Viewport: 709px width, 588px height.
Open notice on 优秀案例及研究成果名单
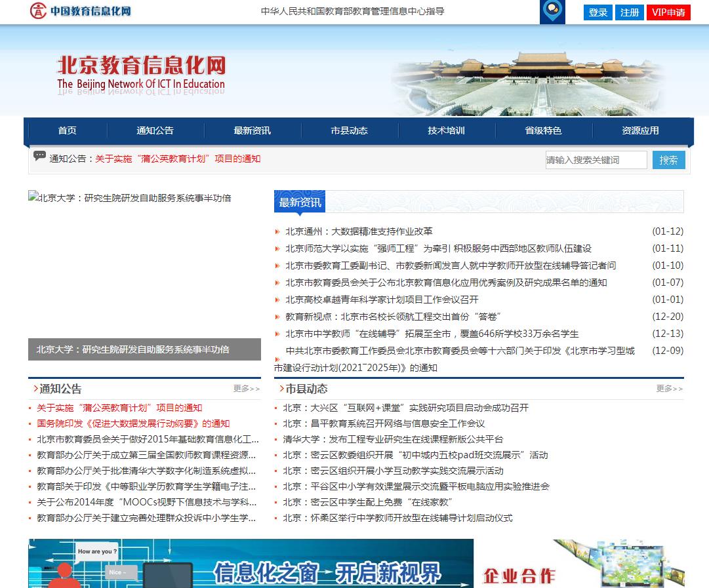click(446, 283)
